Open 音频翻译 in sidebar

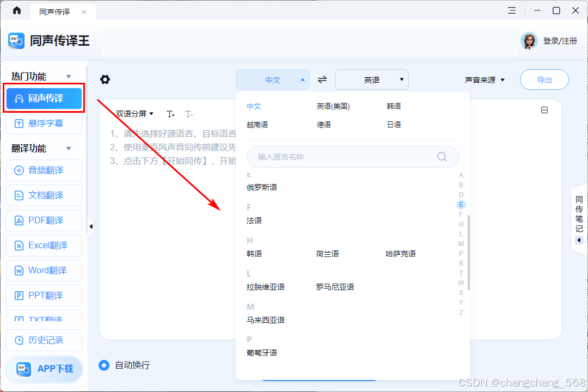[x=44, y=170]
